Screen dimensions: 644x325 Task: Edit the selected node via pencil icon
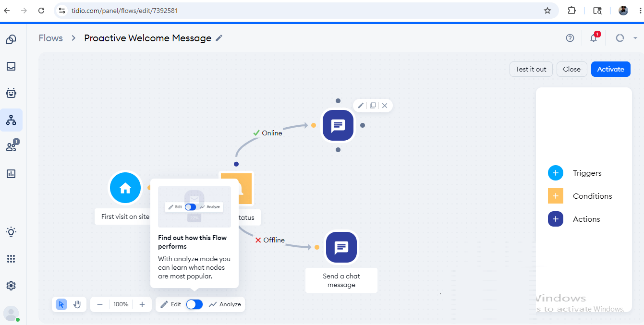[x=361, y=106]
